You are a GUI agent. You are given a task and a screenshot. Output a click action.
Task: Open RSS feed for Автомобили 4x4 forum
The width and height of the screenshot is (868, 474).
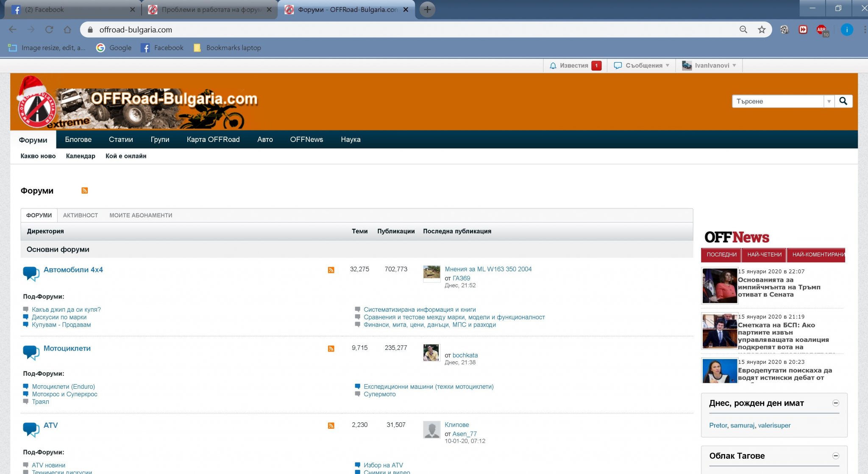[x=331, y=270]
